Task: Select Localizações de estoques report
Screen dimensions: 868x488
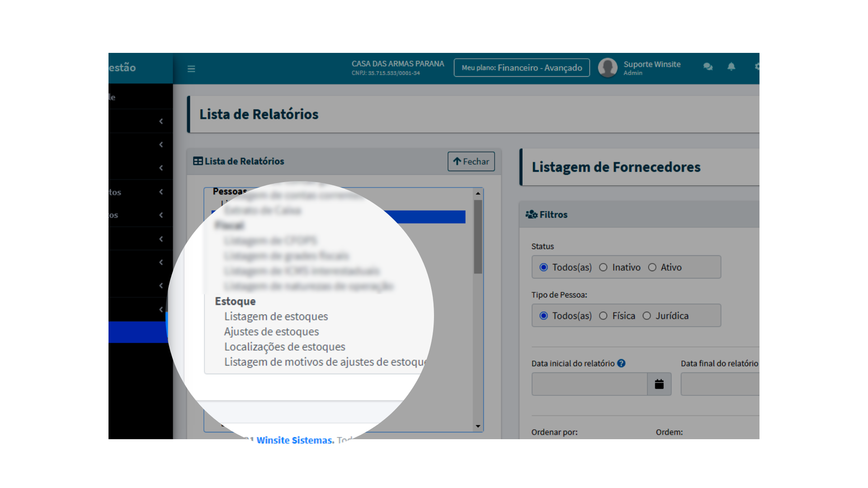Action: coord(284,347)
